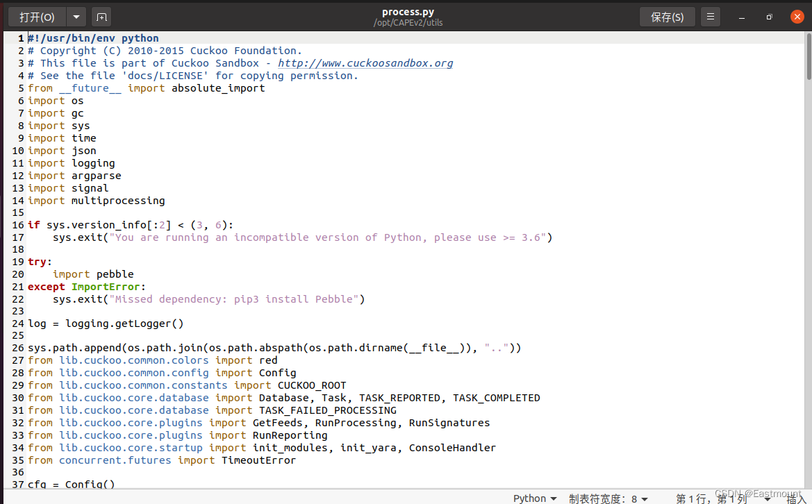Open the 制表符宽度: 8 tab width dropdown
The height and width of the screenshot is (504, 812).
tap(608, 498)
